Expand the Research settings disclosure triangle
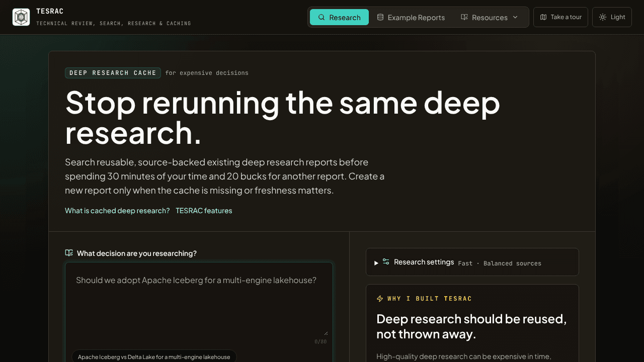The width and height of the screenshot is (644, 362). pyautogui.click(x=376, y=263)
